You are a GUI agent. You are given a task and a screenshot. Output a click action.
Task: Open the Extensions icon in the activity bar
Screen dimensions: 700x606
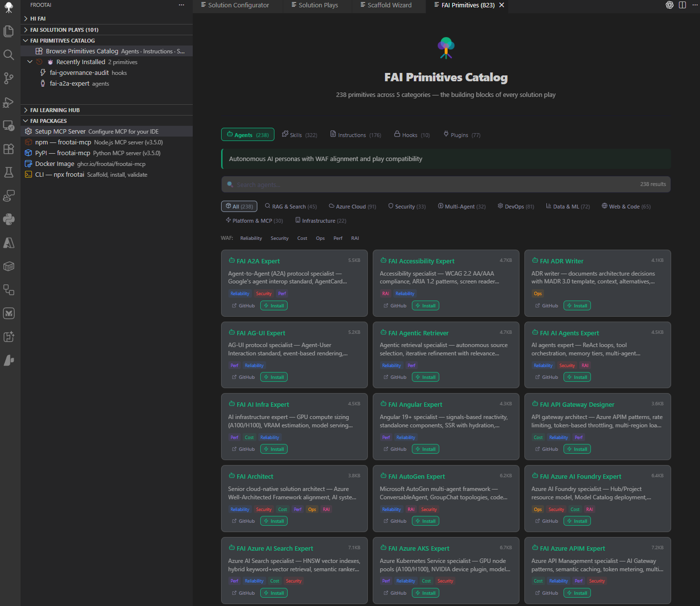pos(9,149)
